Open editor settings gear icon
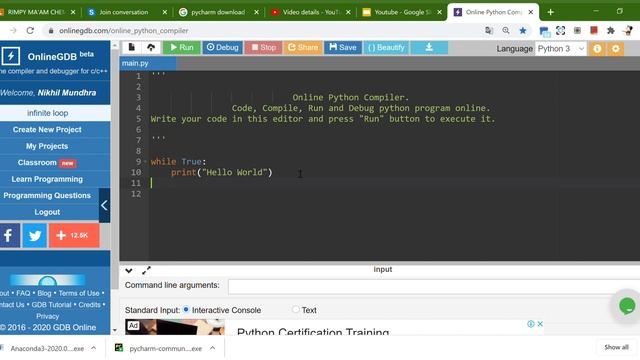The image size is (640, 360). (616, 49)
